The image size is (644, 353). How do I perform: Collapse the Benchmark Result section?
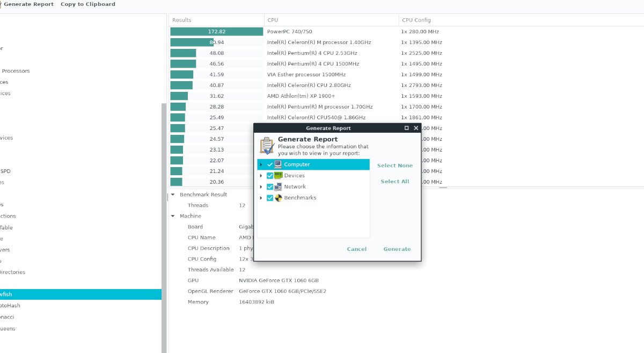[x=173, y=194]
